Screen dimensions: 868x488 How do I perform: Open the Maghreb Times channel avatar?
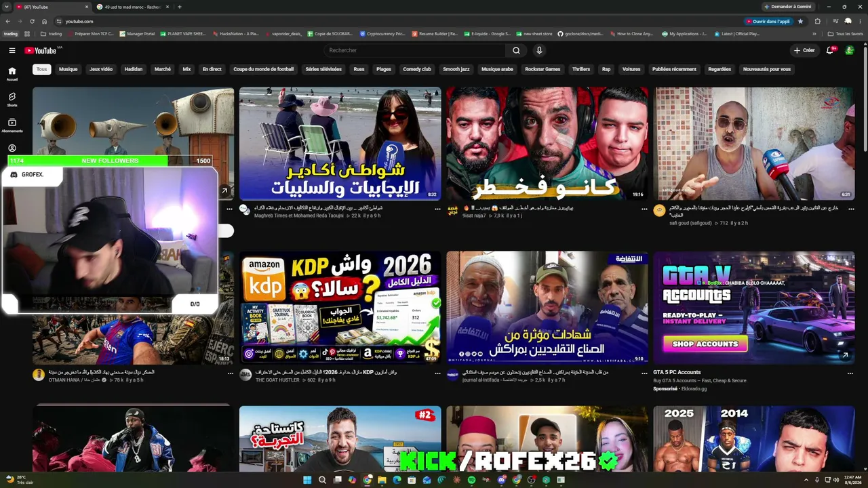(245, 210)
